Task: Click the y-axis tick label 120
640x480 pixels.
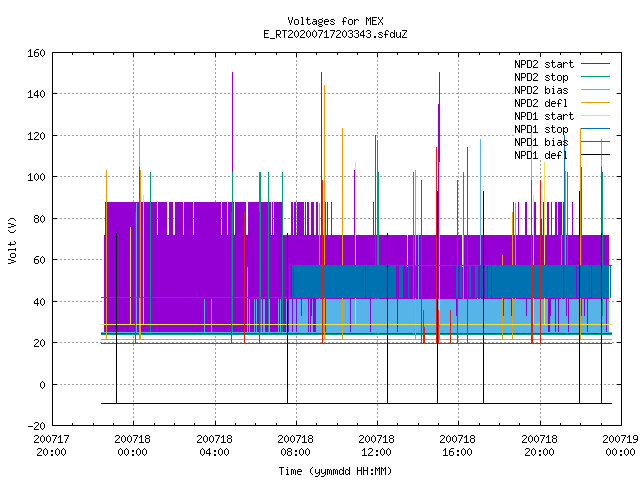Action: point(36,136)
